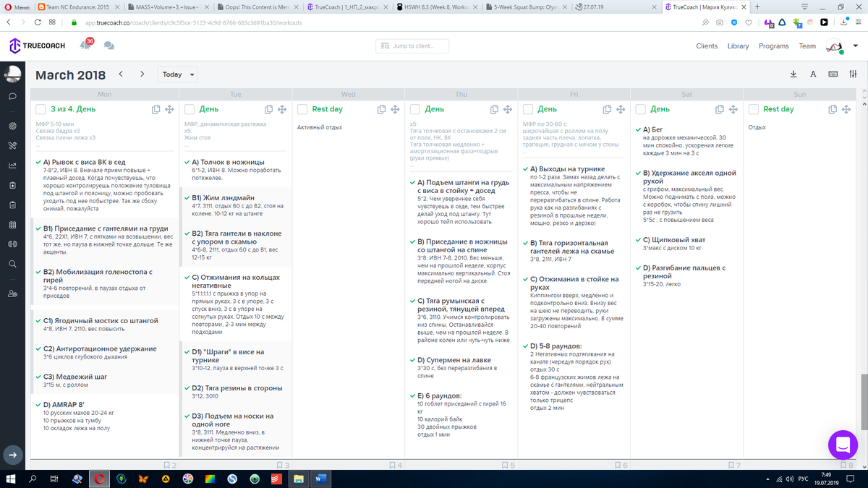
Task: Click Jump to client search field
Action: (x=412, y=46)
